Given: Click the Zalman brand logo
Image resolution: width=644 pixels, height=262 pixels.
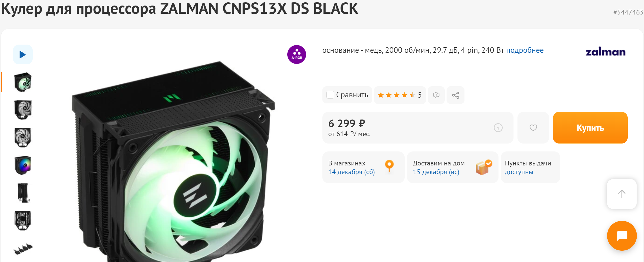Looking at the screenshot, I should tap(605, 52).
